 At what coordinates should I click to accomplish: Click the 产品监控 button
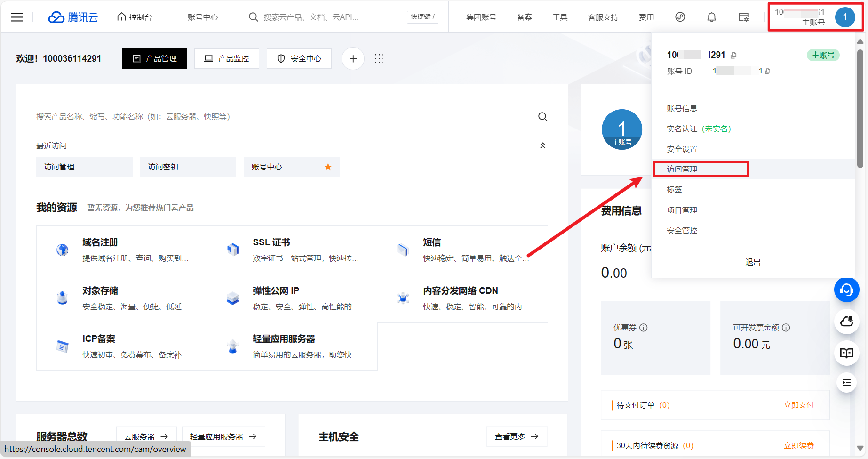click(x=226, y=58)
